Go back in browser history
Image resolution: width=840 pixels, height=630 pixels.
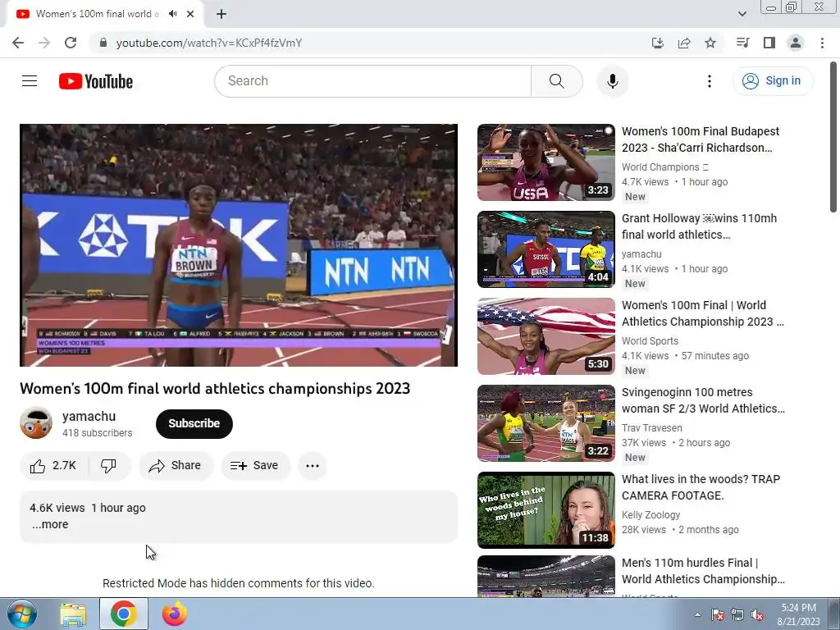click(18, 43)
